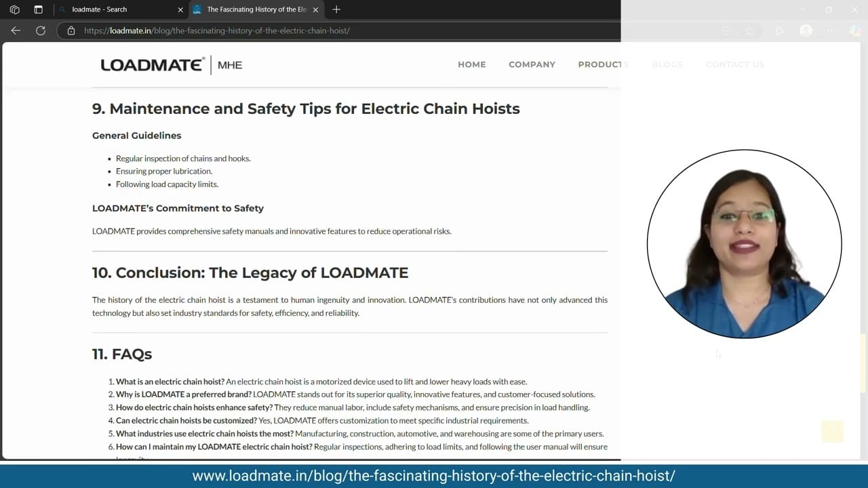Click FAQ 'How can I maintain my LOADMATE'
This screenshot has width=868, height=488.
pos(214,447)
